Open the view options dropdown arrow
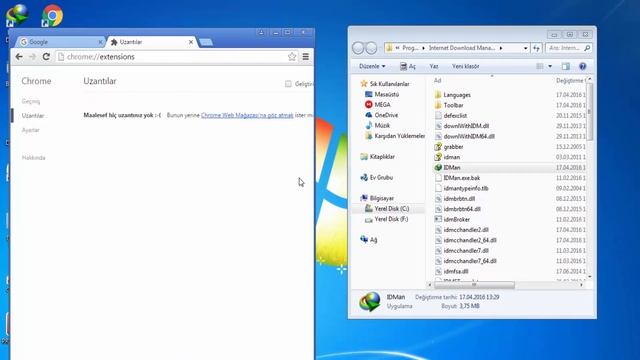Screen dimensions: 640x360 [550, 66]
